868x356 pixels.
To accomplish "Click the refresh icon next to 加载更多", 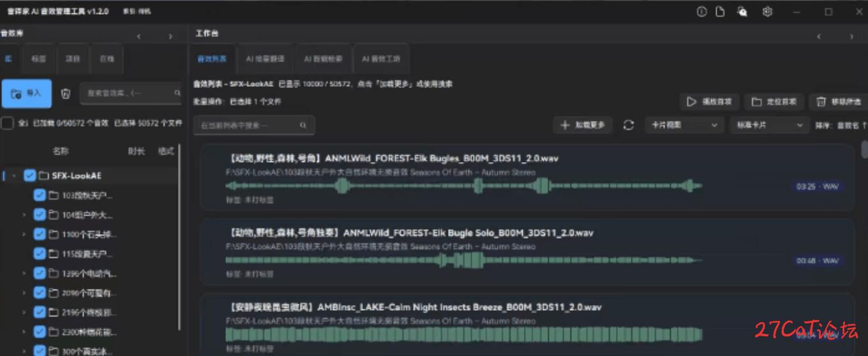I will tap(629, 126).
